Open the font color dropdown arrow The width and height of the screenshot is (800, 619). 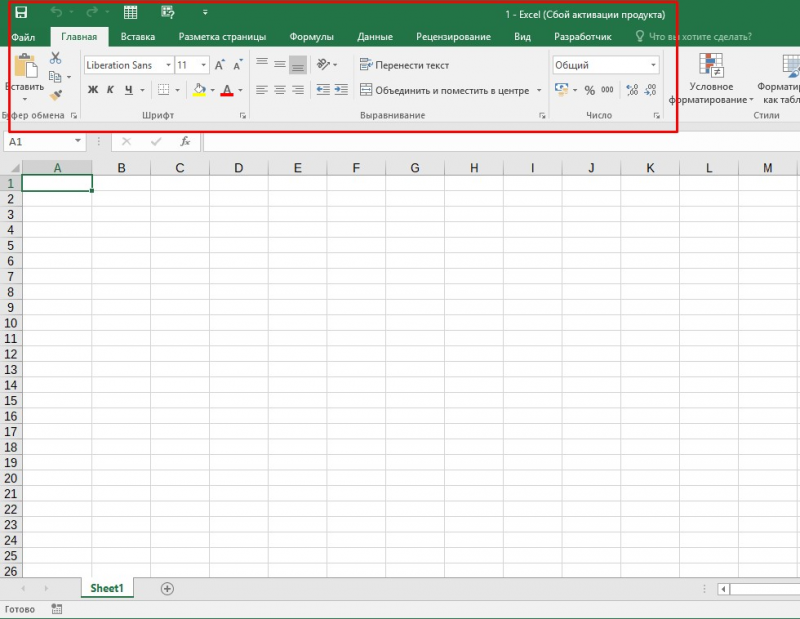point(240,90)
